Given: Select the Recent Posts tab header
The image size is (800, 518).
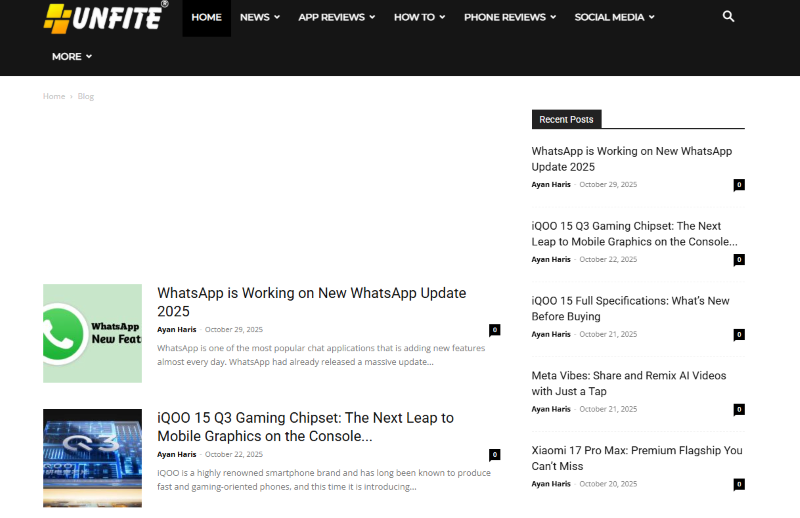Looking at the screenshot, I should coord(566,120).
